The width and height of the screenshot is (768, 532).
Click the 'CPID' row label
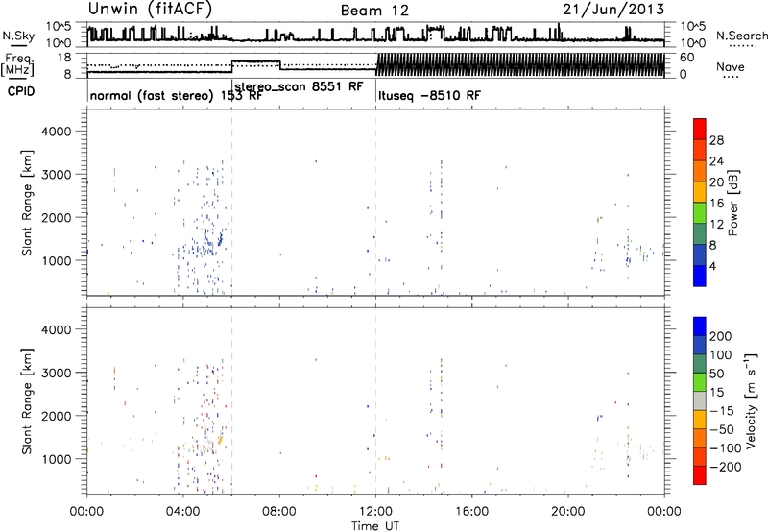[21, 91]
